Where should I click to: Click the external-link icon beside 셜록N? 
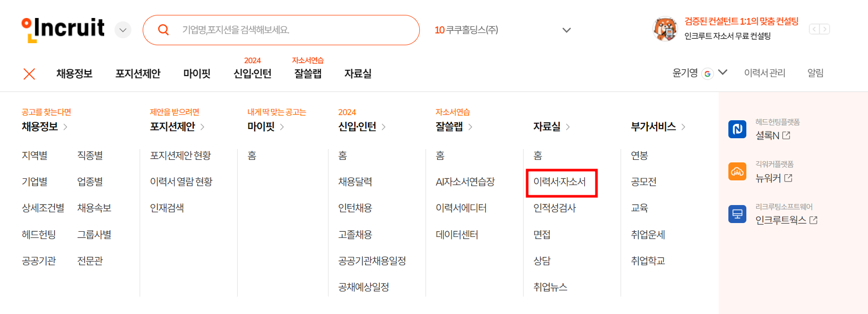pyautogui.click(x=786, y=135)
